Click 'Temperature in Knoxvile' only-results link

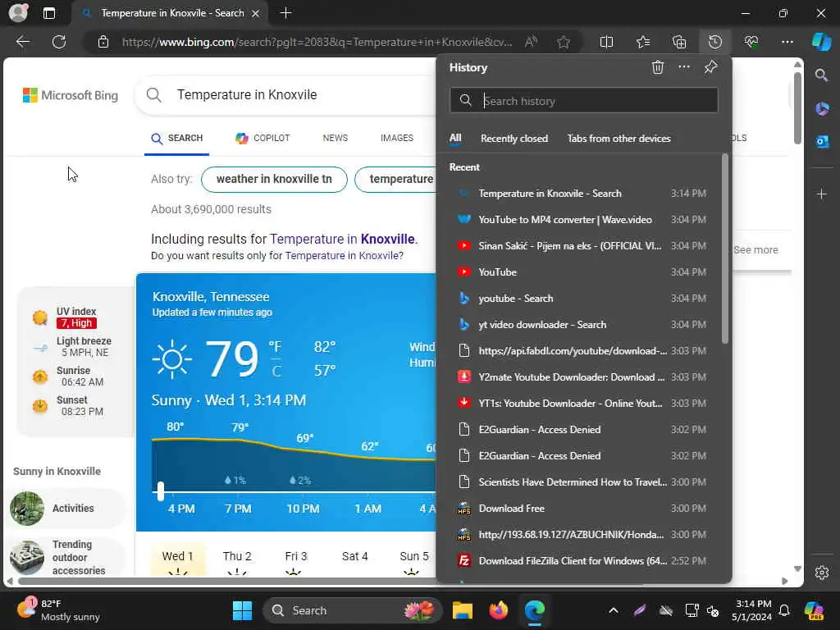point(342,256)
